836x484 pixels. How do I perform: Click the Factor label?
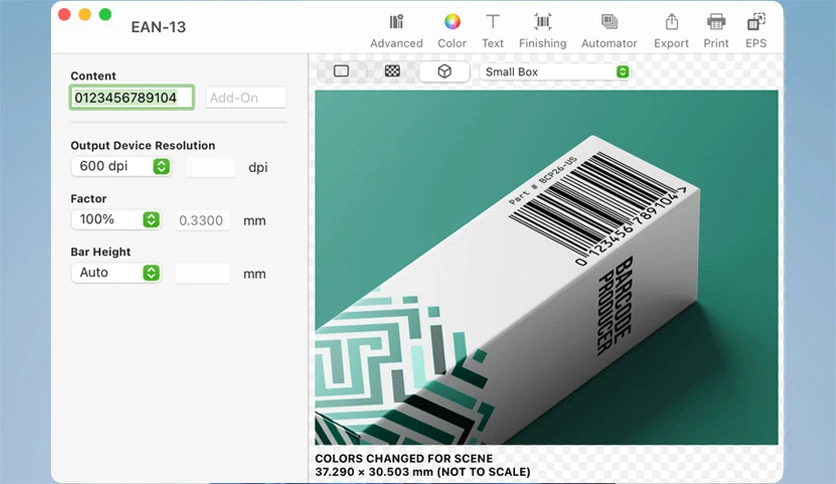pyautogui.click(x=89, y=199)
